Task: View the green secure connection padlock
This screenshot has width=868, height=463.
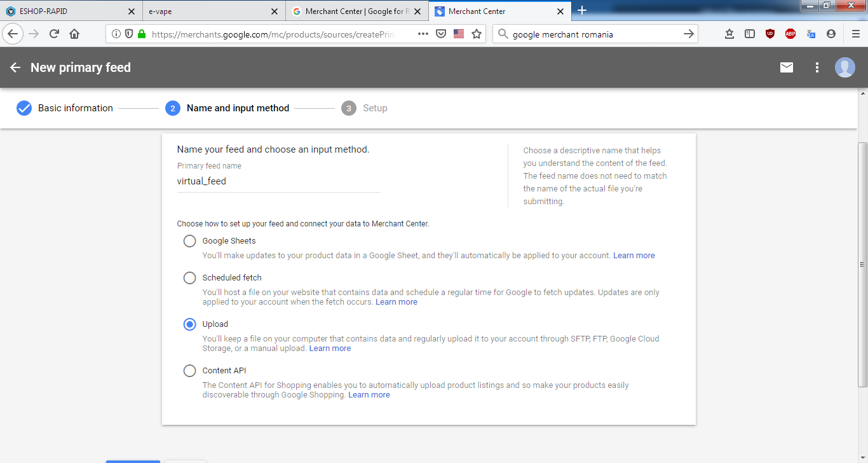Action: [x=142, y=34]
